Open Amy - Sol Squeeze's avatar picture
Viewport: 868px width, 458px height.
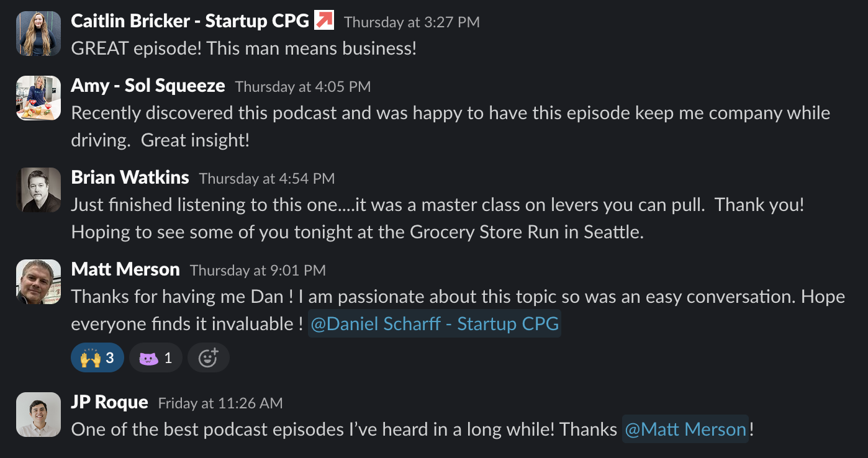click(38, 97)
